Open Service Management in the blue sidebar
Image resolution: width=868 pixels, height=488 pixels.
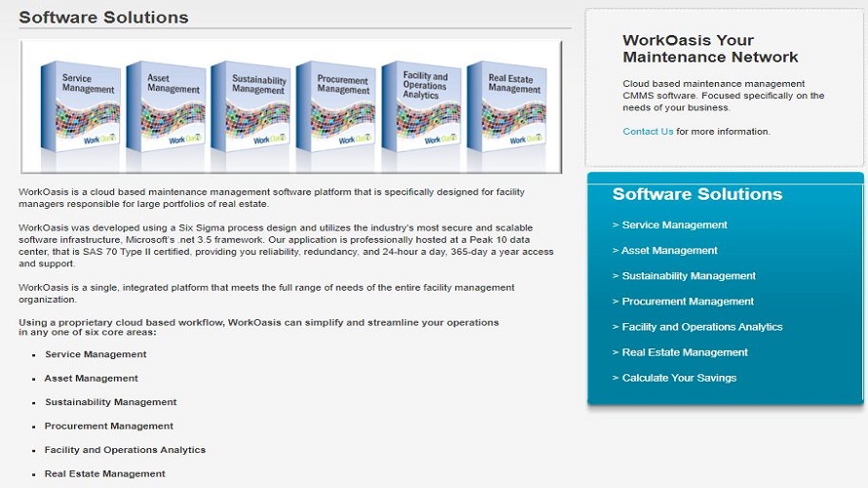[674, 224]
